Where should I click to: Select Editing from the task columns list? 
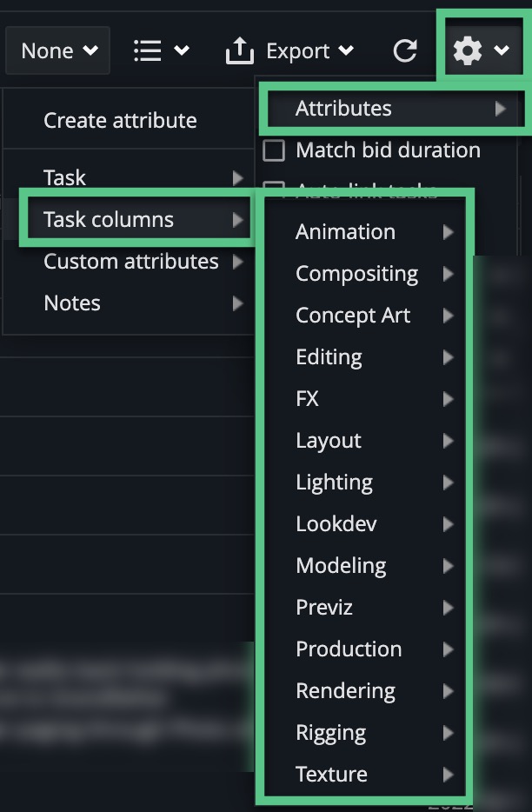(328, 356)
